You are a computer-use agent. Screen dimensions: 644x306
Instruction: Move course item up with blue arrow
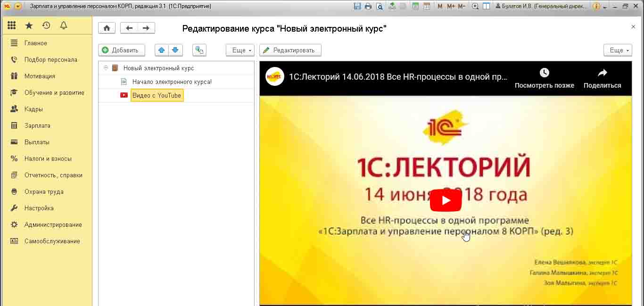coord(162,50)
